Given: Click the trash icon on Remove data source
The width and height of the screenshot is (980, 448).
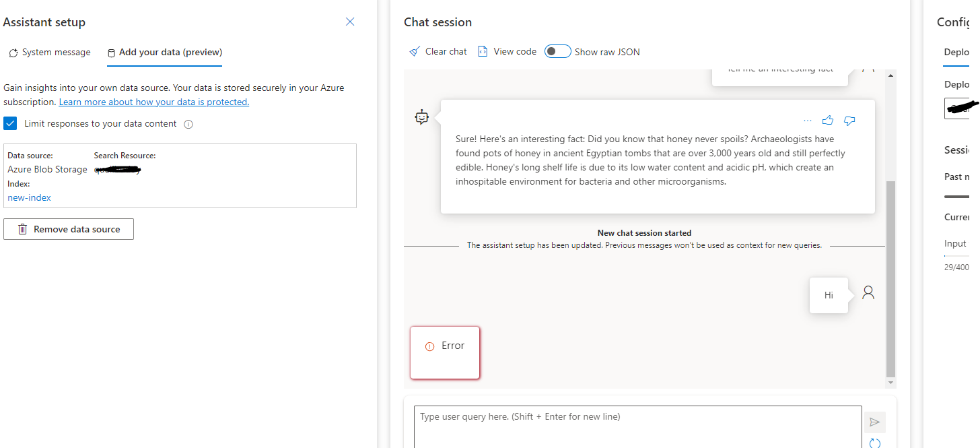Looking at the screenshot, I should tap(24, 228).
